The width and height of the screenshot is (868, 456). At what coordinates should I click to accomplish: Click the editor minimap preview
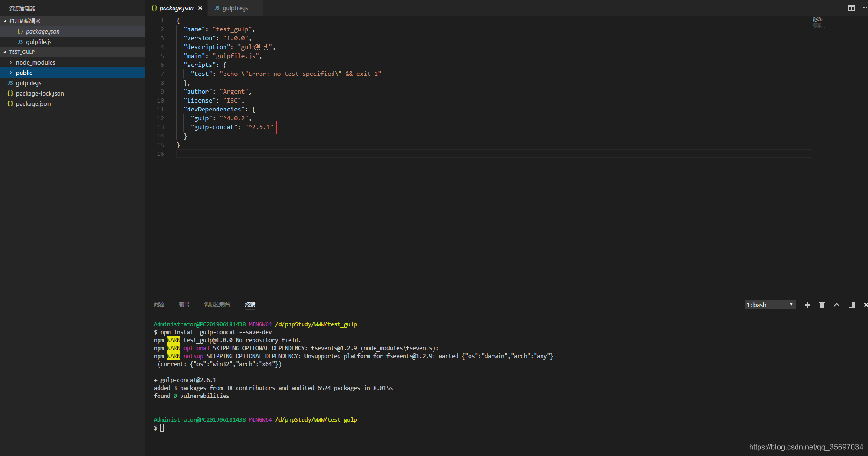825,22
